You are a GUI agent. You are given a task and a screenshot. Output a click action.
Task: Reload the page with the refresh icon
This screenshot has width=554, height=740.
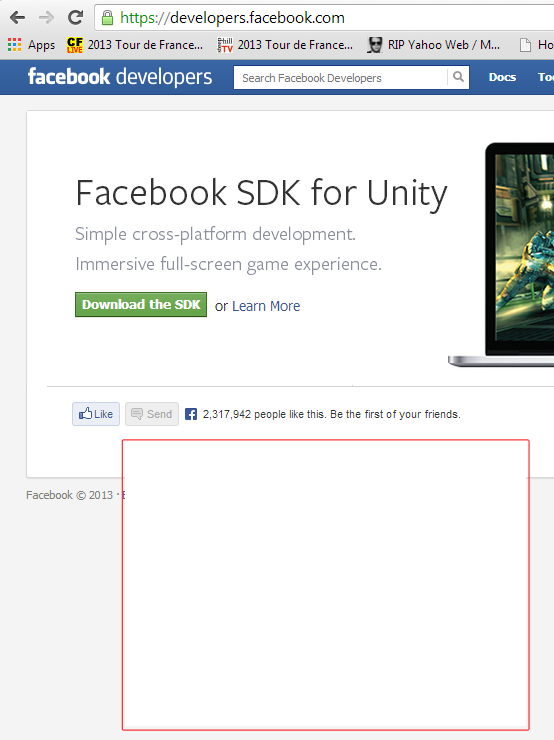[76, 17]
